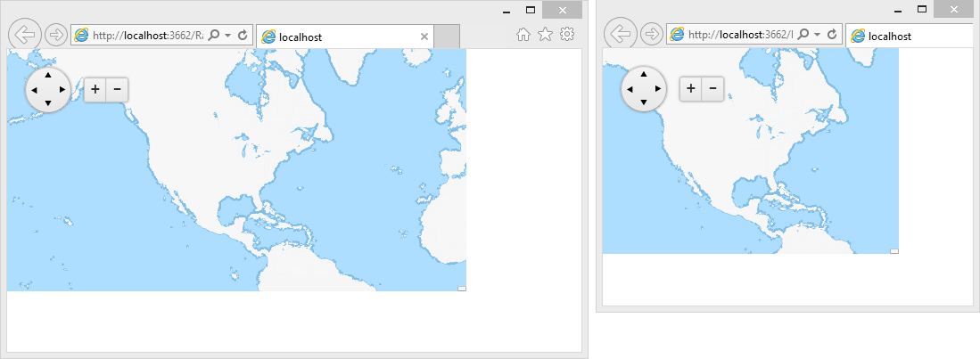Open Favorites star in left window

pos(546,35)
